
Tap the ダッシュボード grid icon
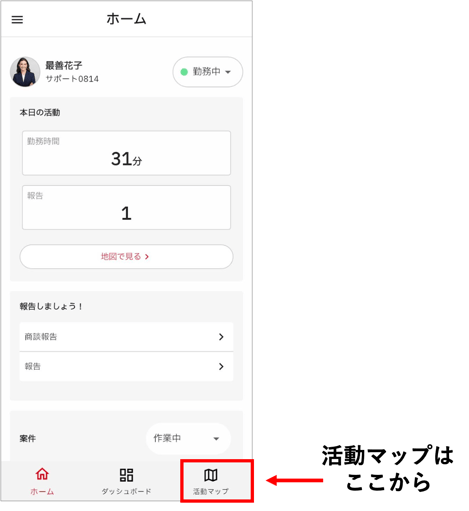[x=126, y=475]
